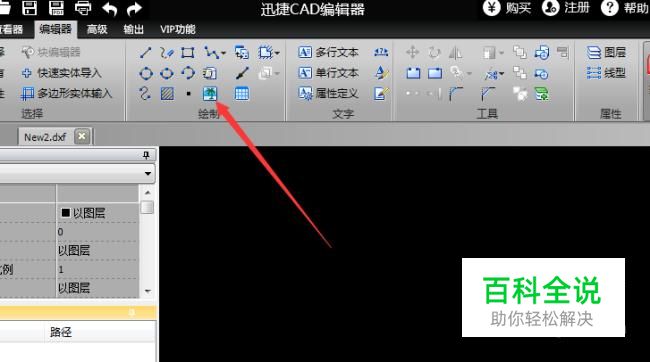Click the property value 0 cell

coord(97,232)
